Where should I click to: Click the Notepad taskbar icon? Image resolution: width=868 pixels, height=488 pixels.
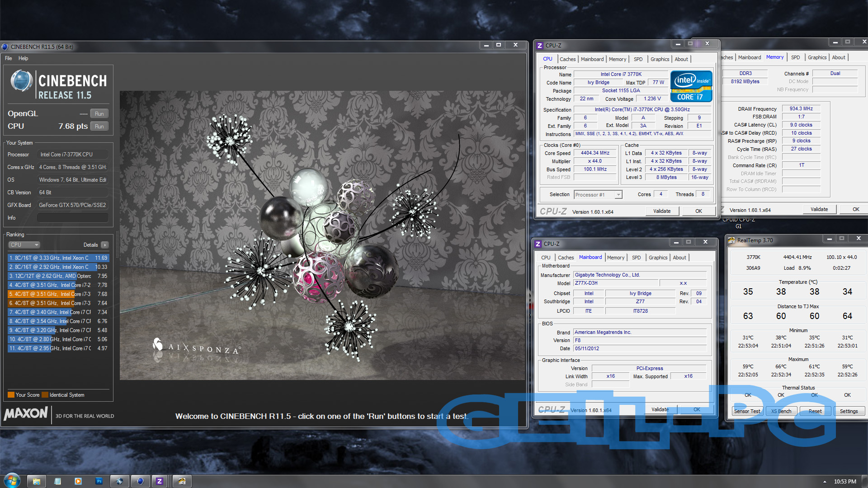57,481
